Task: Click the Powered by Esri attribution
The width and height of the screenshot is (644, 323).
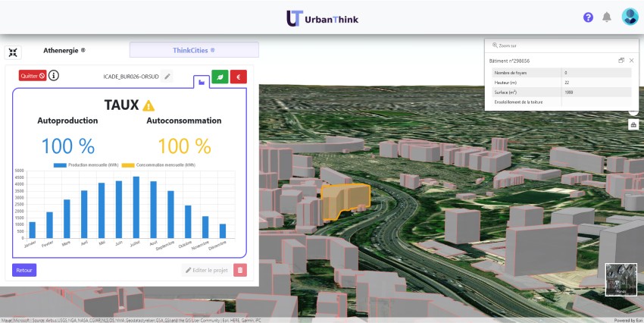Action: pos(628,320)
